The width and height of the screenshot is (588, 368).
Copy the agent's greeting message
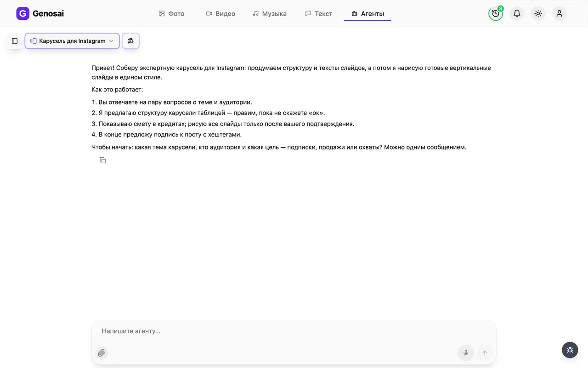pyautogui.click(x=103, y=160)
